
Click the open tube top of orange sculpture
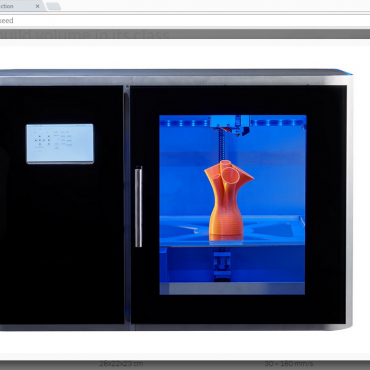231,174
